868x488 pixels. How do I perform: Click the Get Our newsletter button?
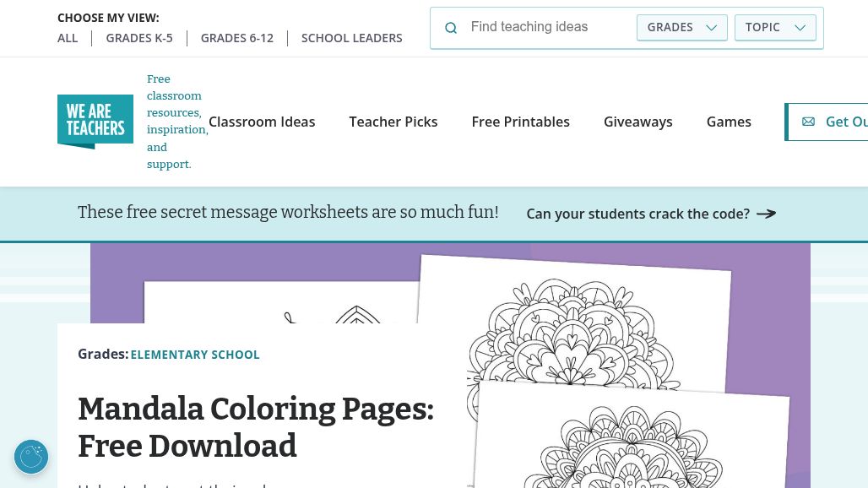tap(827, 122)
